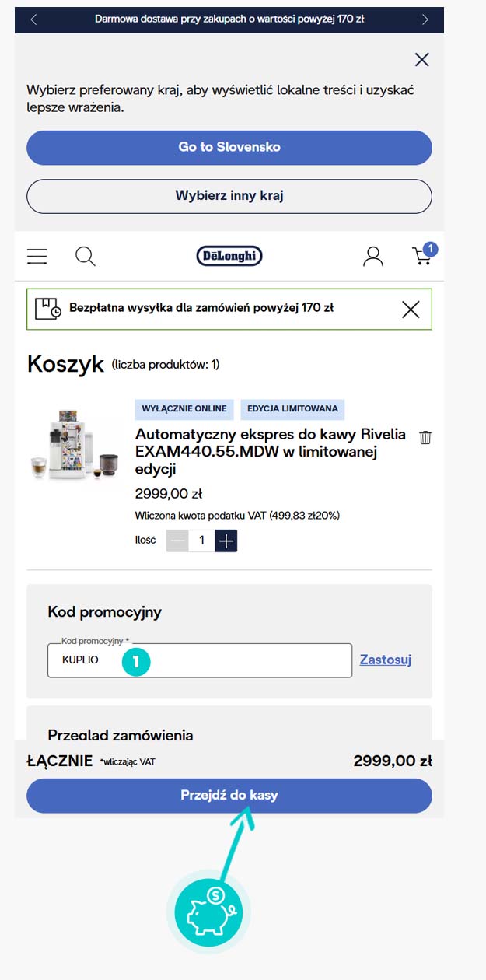Click the piggy bank savings icon
The width and height of the screenshot is (486, 980).
(208, 910)
